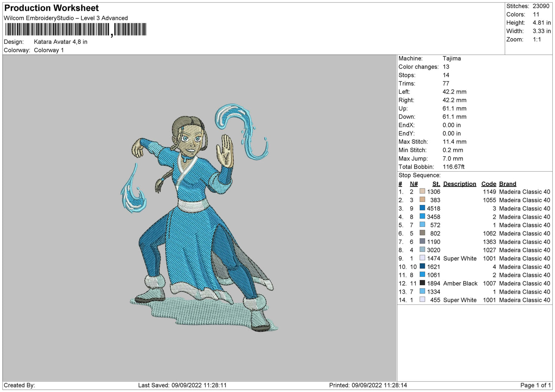Click the "St." column header
The image size is (555, 392).
[x=436, y=184]
